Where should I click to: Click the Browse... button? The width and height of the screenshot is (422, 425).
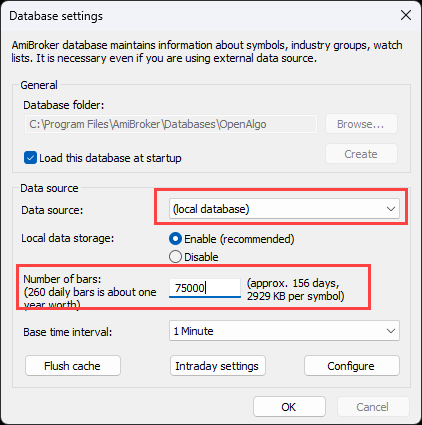[361, 124]
